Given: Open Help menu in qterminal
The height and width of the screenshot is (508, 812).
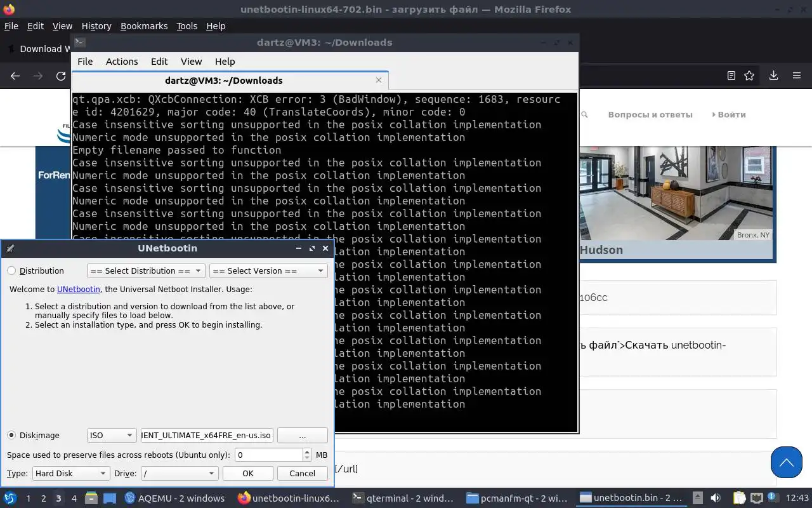Looking at the screenshot, I should click(x=225, y=62).
